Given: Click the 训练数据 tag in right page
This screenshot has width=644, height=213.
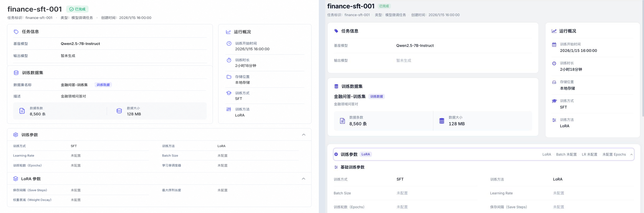Looking at the screenshot, I should click(x=376, y=96).
